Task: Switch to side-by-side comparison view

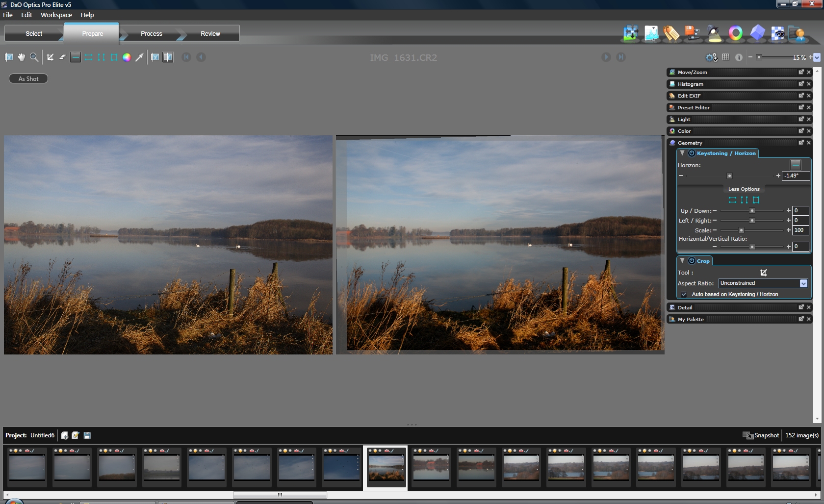Action: pos(168,57)
